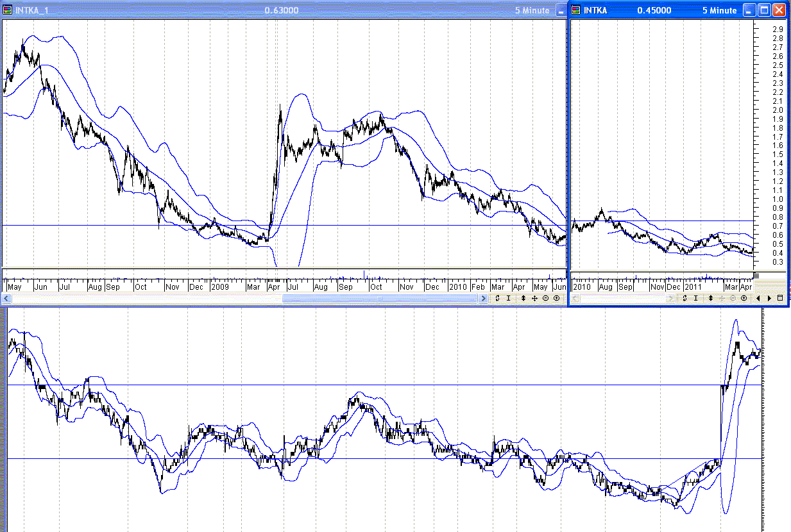Image resolution: width=791 pixels, height=532 pixels.
Task: Open the INTKA_1 window system menu icon
Action: click(8, 10)
